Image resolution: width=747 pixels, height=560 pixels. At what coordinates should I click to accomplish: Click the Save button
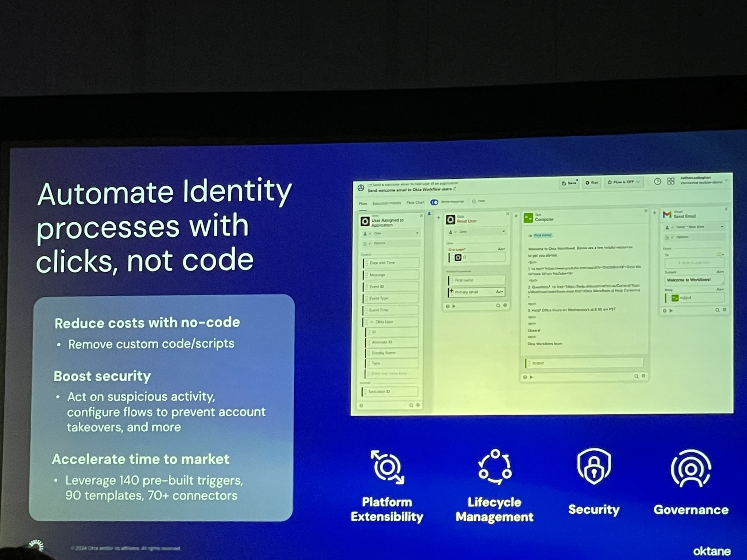point(569,183)
